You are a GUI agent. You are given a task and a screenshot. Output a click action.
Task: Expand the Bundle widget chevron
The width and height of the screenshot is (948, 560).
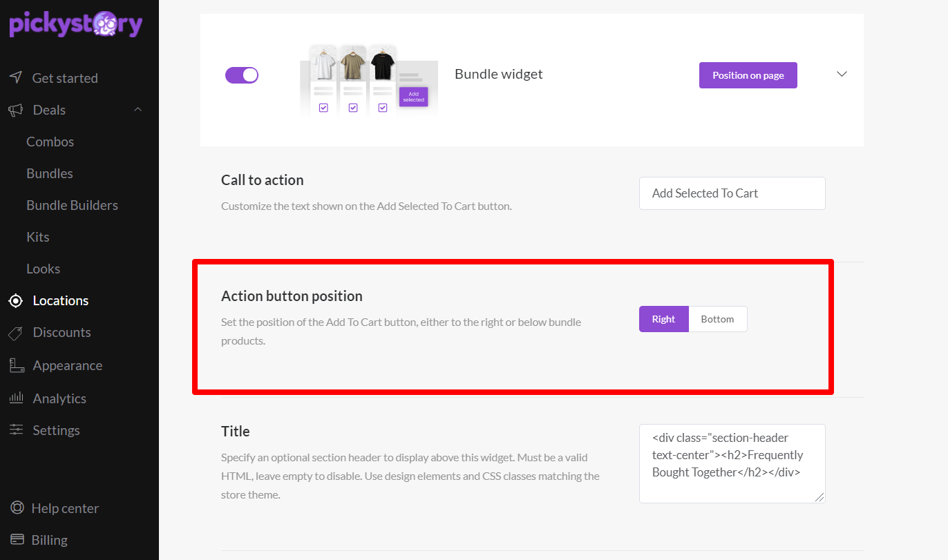point(842,74)
